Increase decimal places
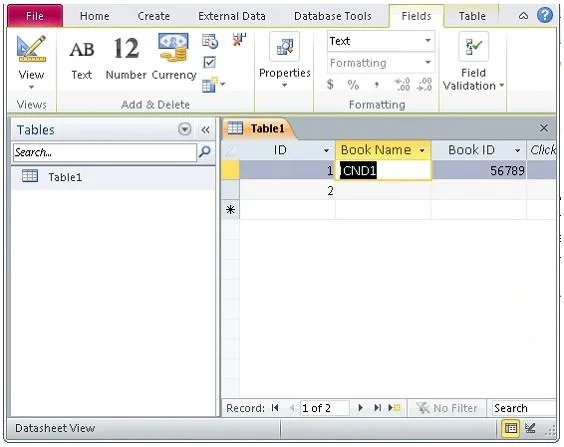 (402, 85)
